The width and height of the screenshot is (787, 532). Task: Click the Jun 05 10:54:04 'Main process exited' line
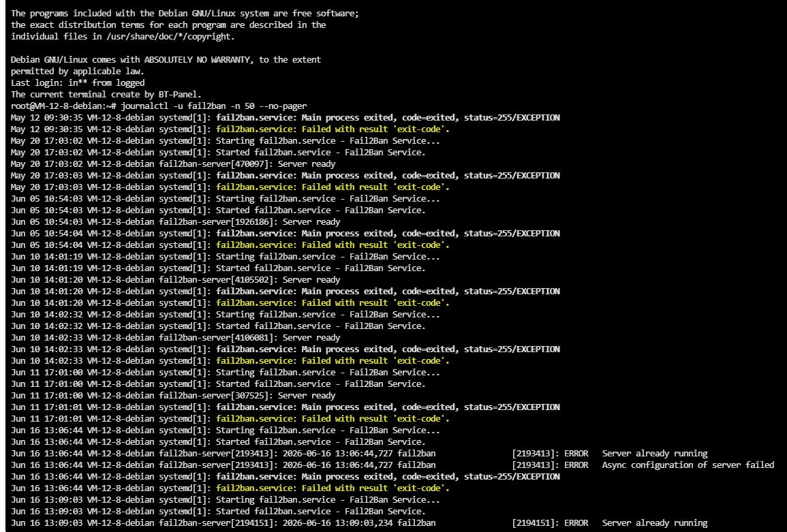click(285, 233)
